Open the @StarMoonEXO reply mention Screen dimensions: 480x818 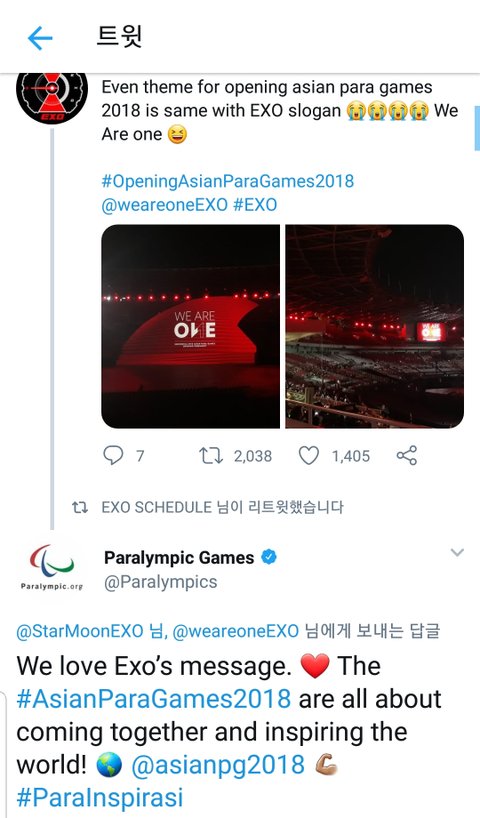click(80, 631)
